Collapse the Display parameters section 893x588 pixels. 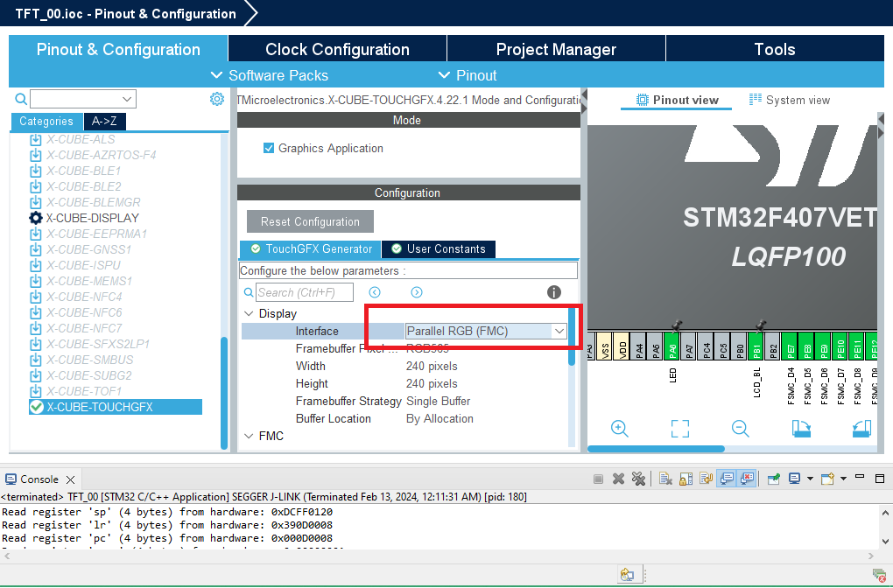click(x=249, y=312)
